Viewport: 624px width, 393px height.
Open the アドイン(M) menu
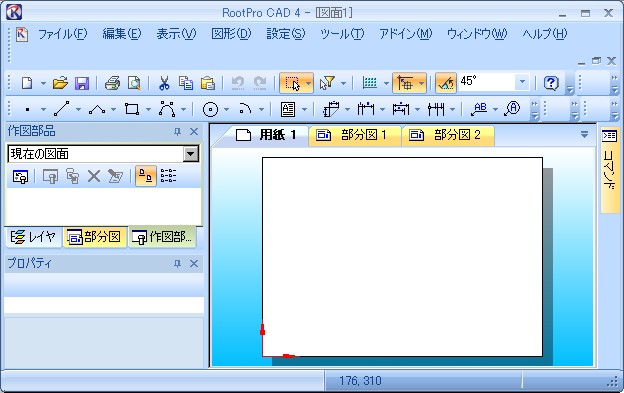click(x=406, y=34)
